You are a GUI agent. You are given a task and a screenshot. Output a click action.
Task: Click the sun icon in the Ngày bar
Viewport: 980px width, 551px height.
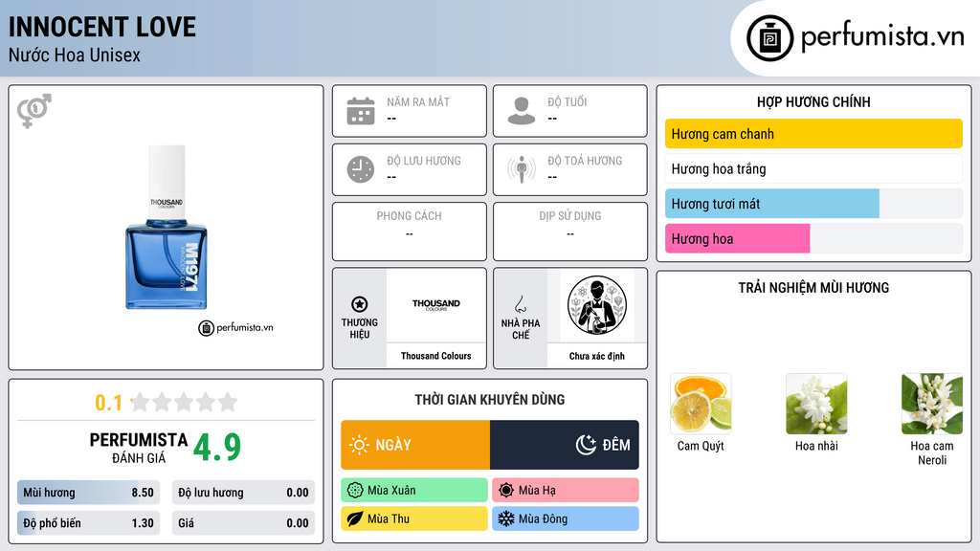click(x=359, y=445)
